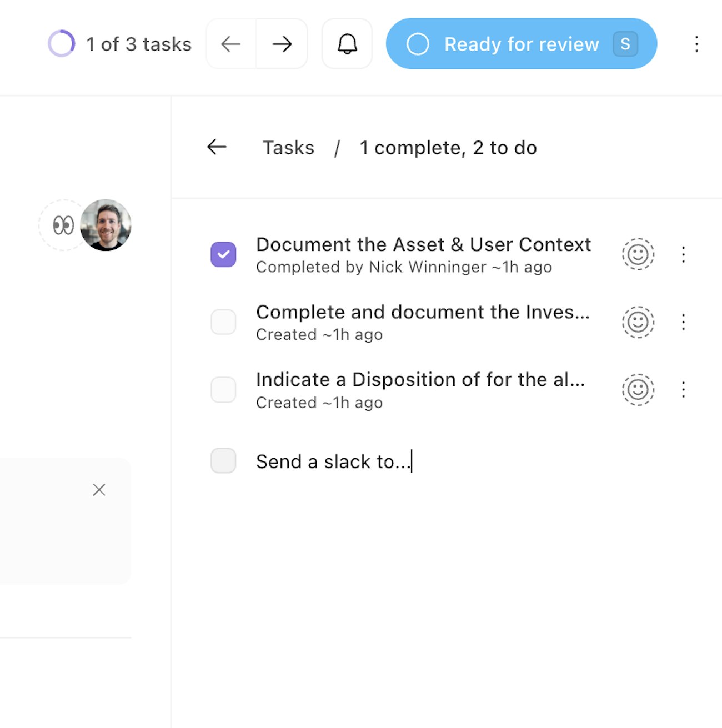The width and height of the screenshot is (722, 728).
Task: Click the Tasks breadcrumb
Action: [288, 148]
